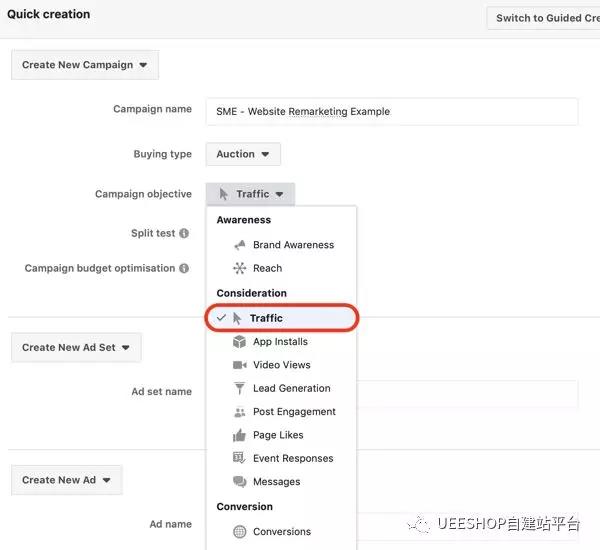Expand the Create New Ad Set dropdown
Viewport: 600px width, 550px height.
[76, 347]
